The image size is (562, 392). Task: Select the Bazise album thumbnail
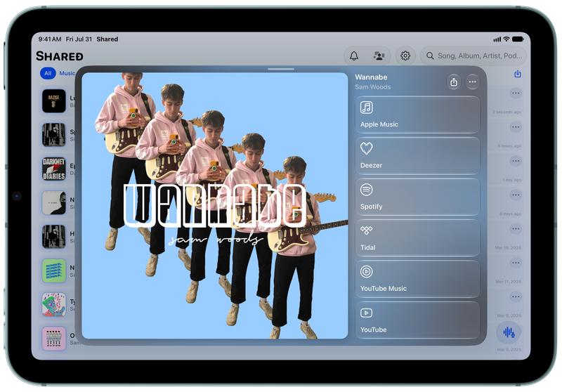(54, 101)
